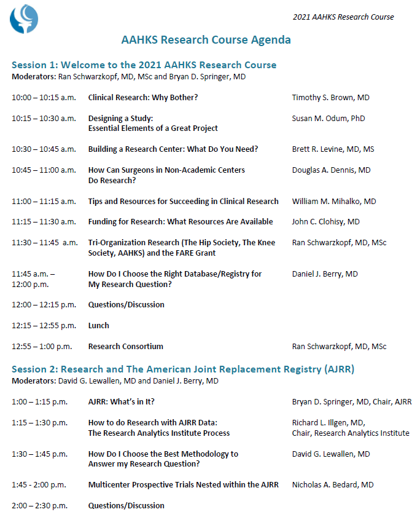This screenshot has width=420, height=520.
Task: Select 'Multicenter Prospective Trials Nested' title
Action: (183, 485)
